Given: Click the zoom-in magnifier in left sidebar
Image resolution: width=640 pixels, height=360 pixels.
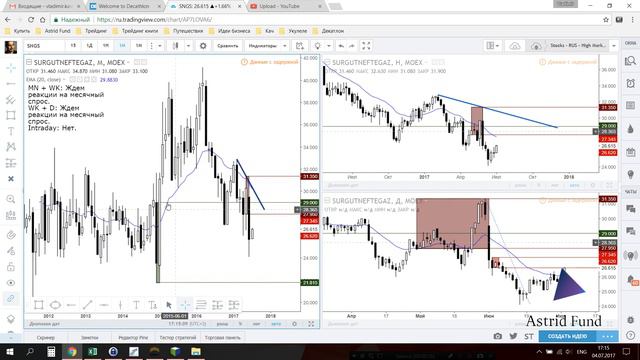Looking at the screenshot, I should pyautogui.click(x=11, y=199).
